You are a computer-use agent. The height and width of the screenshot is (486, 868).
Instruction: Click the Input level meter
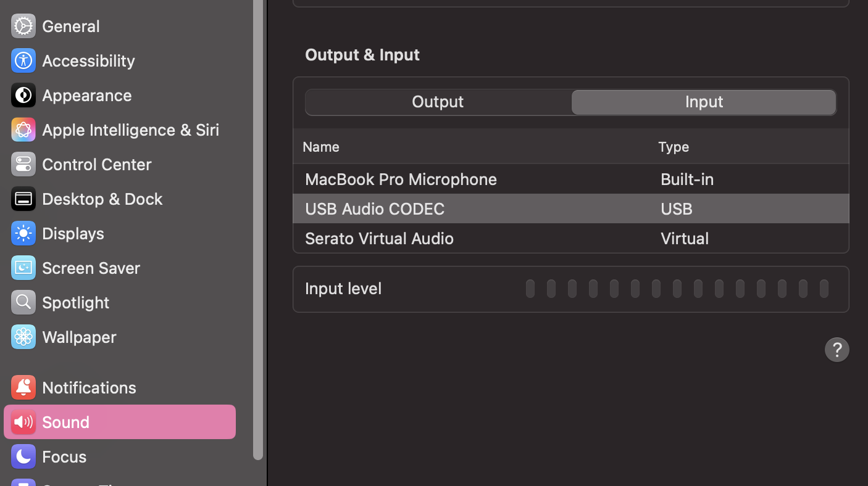pos(677,289)
